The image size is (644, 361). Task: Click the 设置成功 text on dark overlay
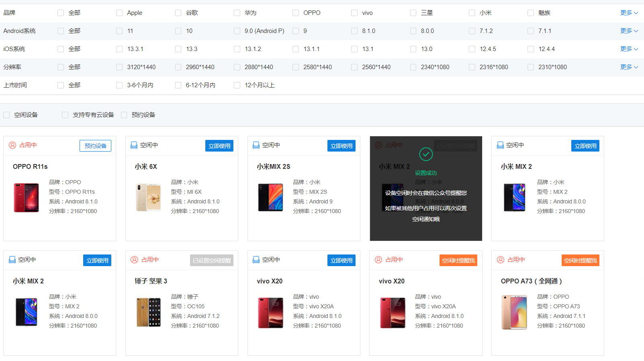click(426, 173)
